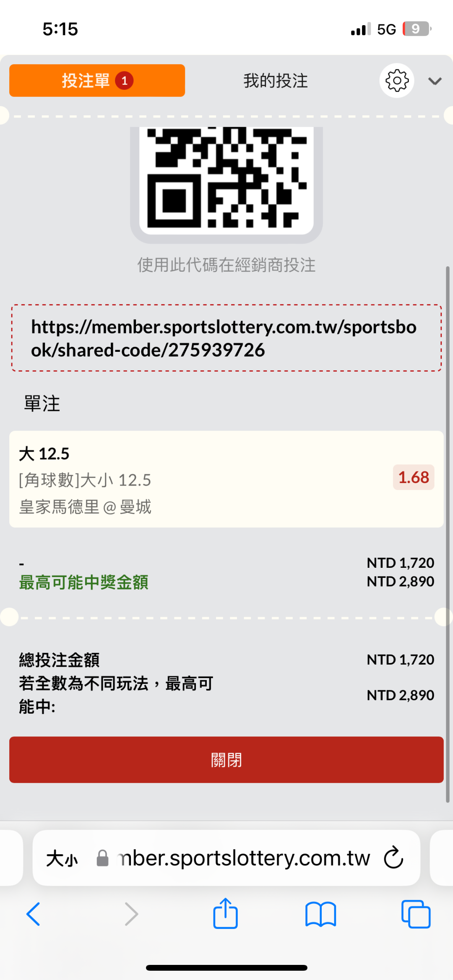Open the shared-code URL link
This screenshot has height=980, width=453.
click(224, 338)
